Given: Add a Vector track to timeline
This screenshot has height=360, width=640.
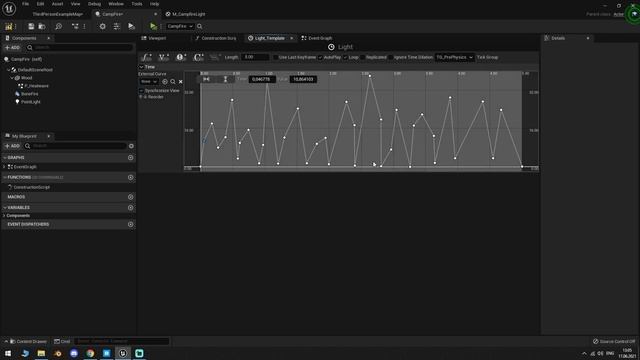Looking at the screenshot, I should (163, 57).
